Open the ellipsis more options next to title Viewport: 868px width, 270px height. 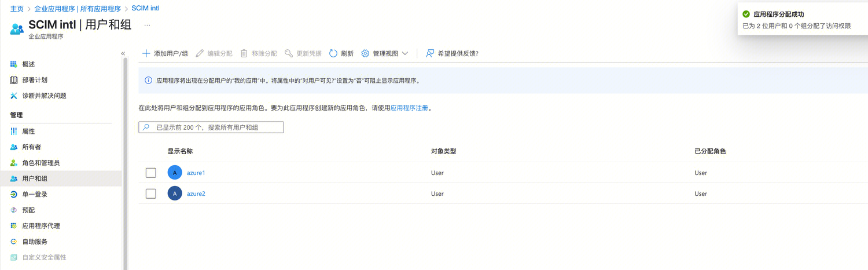pyautogui.click(x=147, y=25)
